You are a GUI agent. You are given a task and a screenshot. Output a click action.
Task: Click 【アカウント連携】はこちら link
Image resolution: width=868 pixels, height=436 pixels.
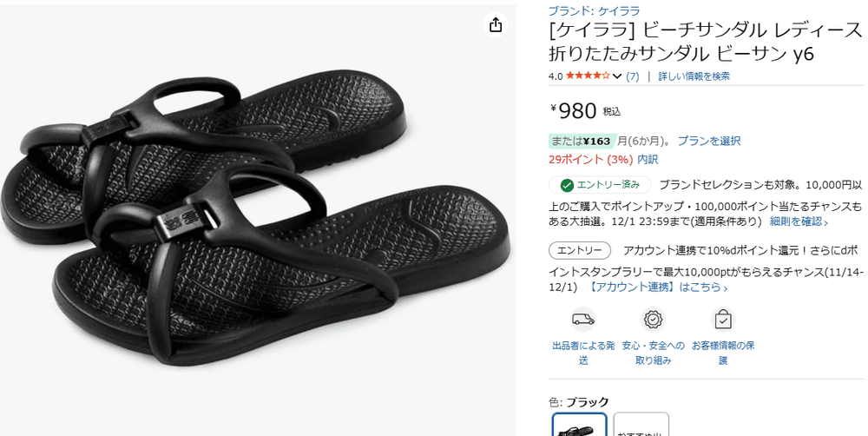[x=656, y=287]
